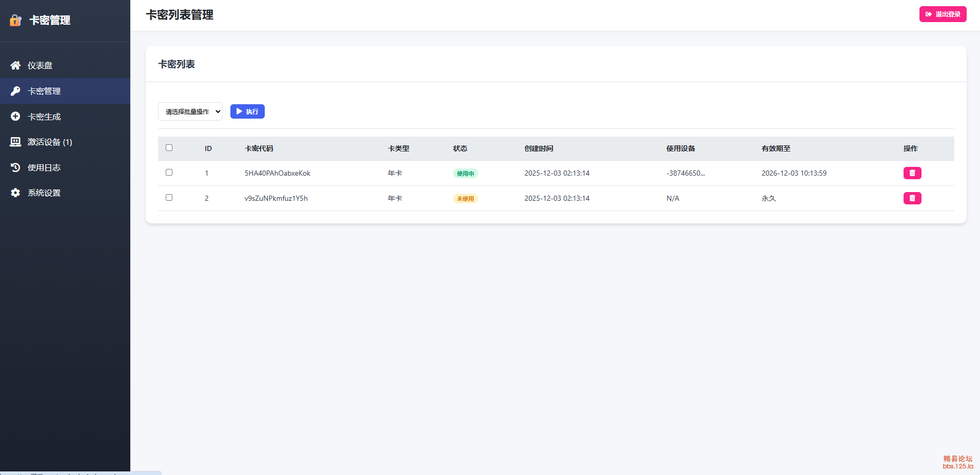Check the checkbox for card ID 2

tap(169, 198)
